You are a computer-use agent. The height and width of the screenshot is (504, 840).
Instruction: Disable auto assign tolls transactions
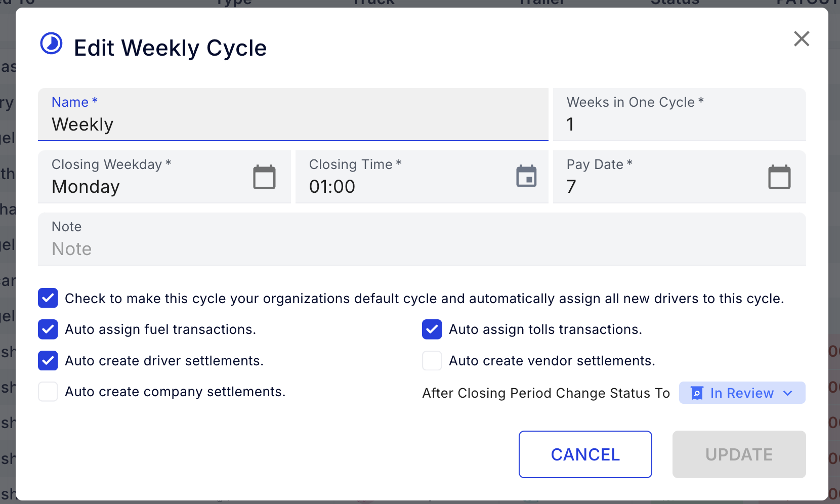(432, 329)
